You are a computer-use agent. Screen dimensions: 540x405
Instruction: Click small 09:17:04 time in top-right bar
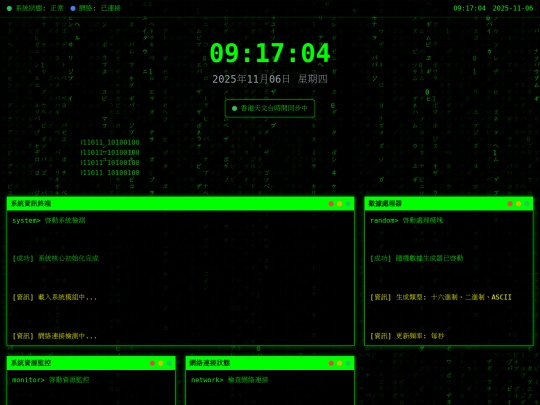469,8
